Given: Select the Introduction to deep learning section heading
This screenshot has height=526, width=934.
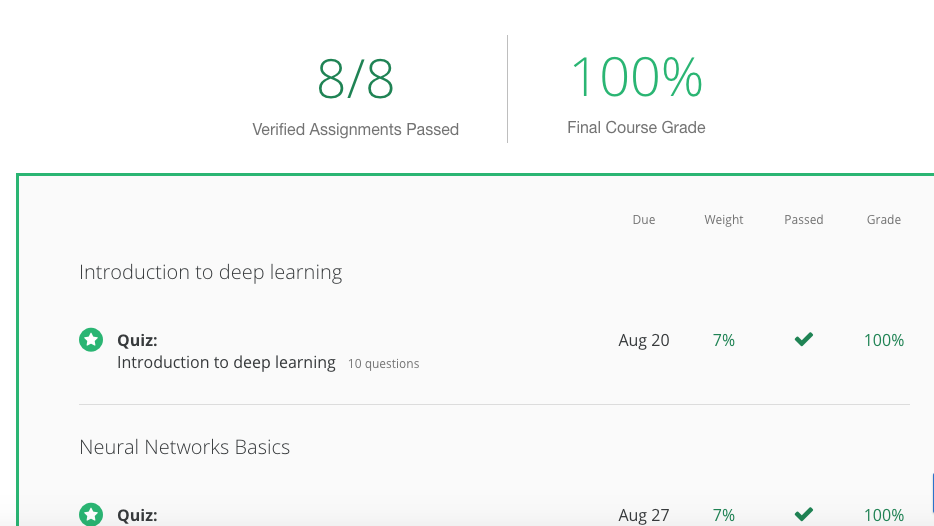Looking at the screenshot, I should pos(210,272).
